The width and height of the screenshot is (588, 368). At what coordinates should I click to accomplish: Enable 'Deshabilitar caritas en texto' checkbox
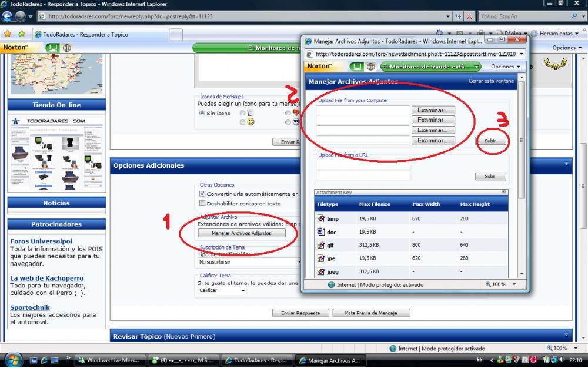point(202,204)
